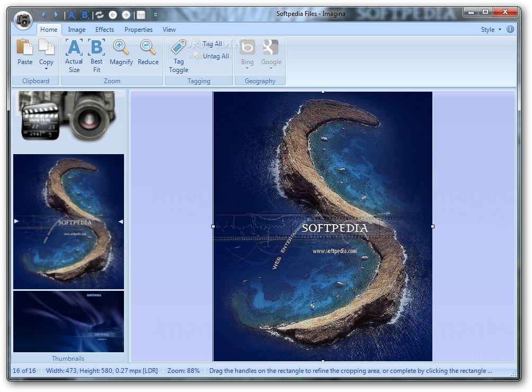
Task: Switch to the Home ribbon tab
Action: click(49, 30)
